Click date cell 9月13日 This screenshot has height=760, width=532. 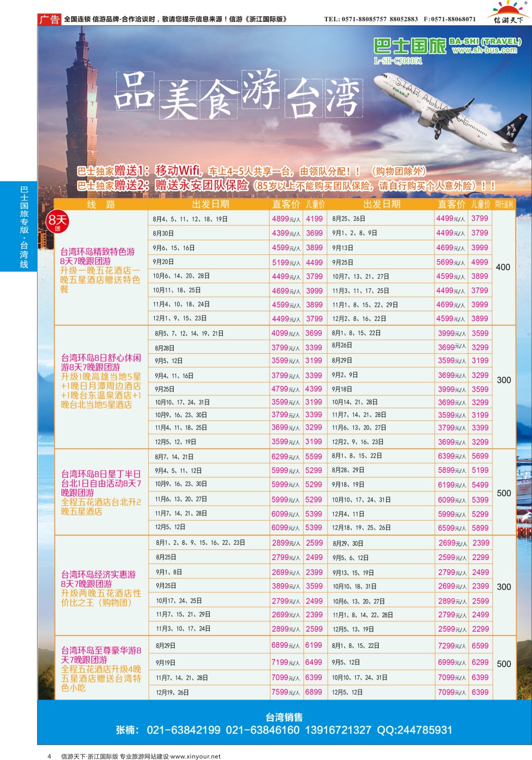[x=343, y=248]
